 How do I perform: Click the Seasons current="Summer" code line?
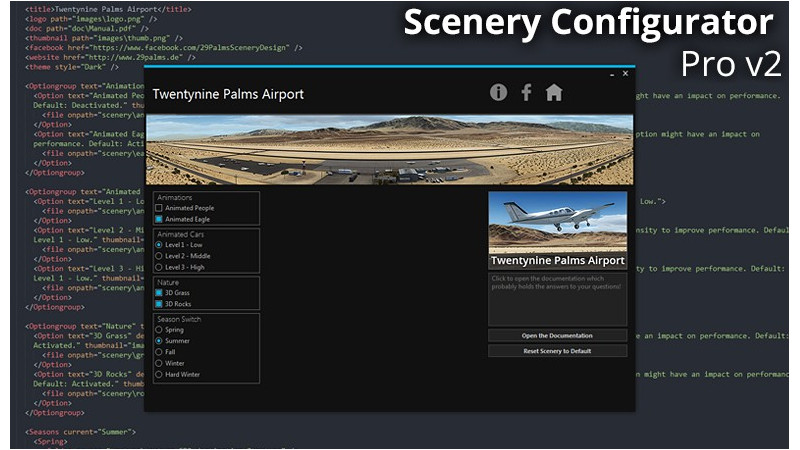pyautogui.click(x=81, y=432)
